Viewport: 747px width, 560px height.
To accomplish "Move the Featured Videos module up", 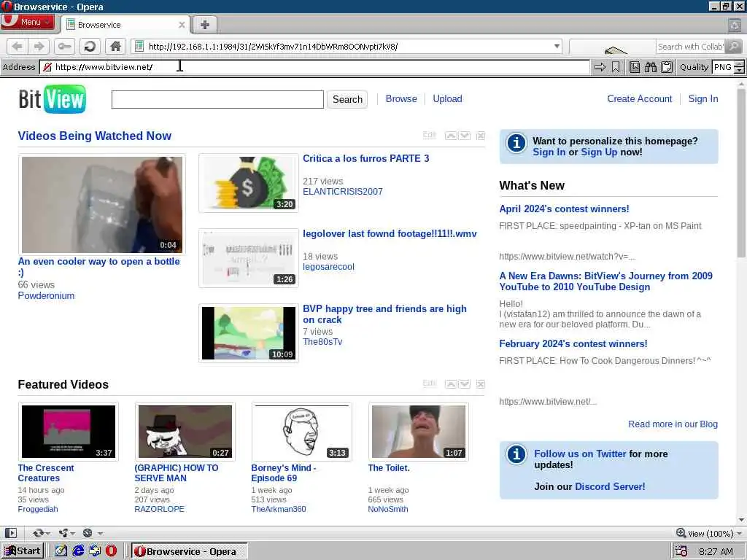I will [451, 384].
